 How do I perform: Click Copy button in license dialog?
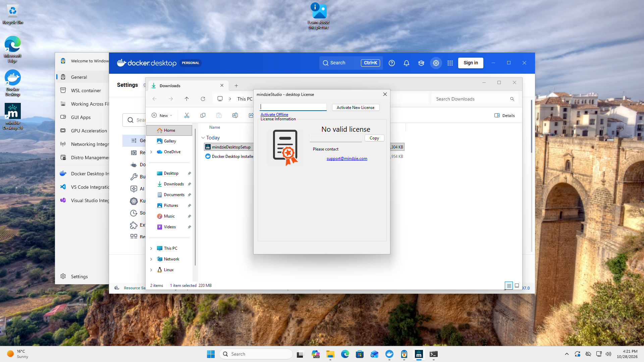[374, 138]
